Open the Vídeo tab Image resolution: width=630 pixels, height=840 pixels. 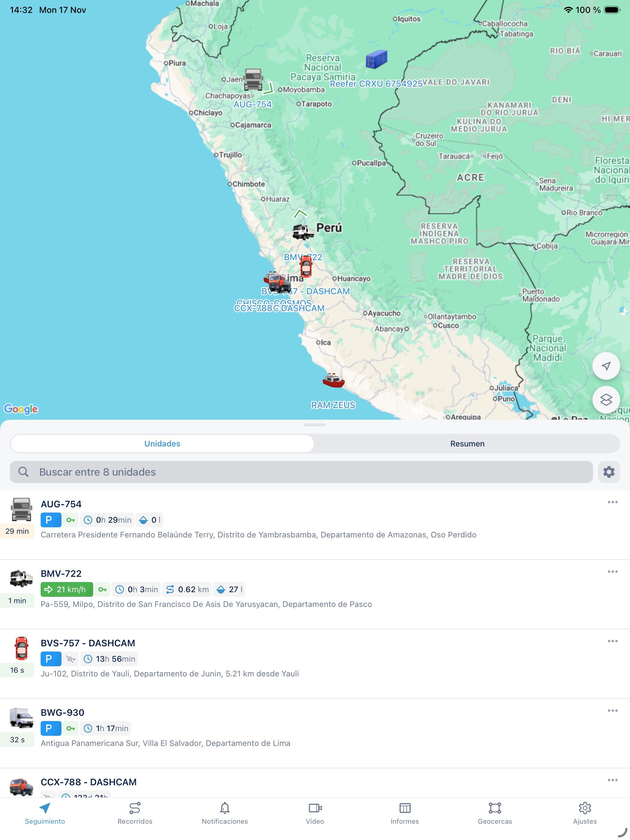pyautogui.click(x=315, y=814)
